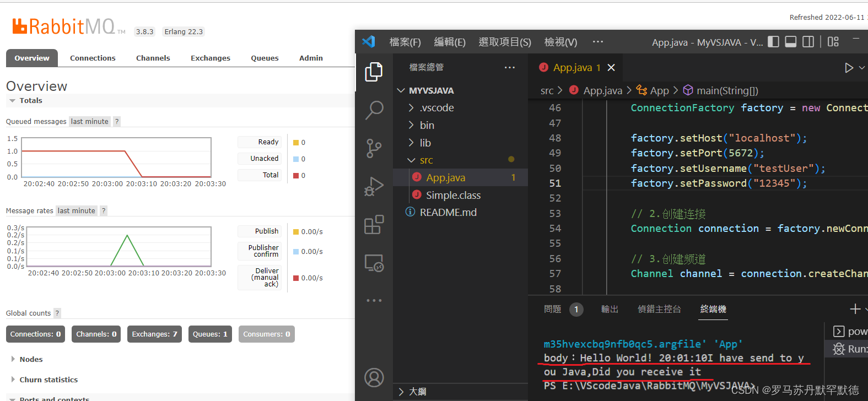Screen dimensions: 868x401
Task: Switch to the 輸出 output panel tab
Action: pos(610,309)
